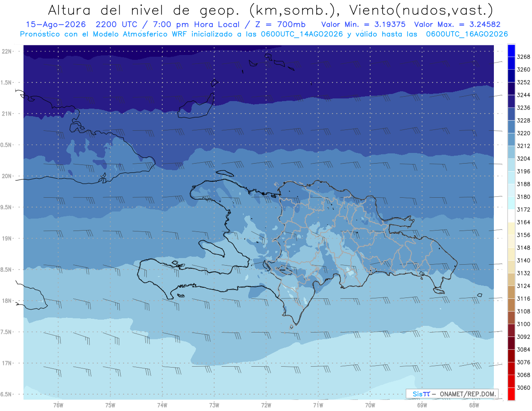
Task: Click the '74W' longitude axis label
Action: [x=162, y=405]
